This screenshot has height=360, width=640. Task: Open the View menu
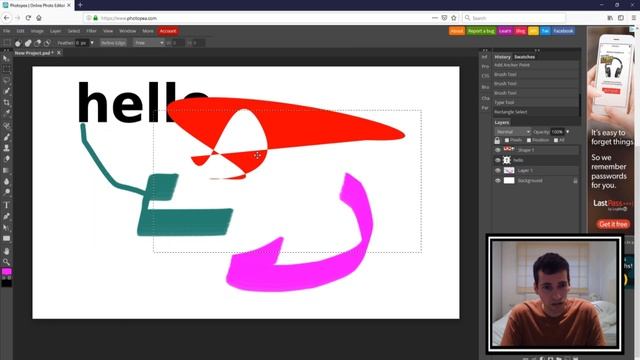(x=108, y=31)
